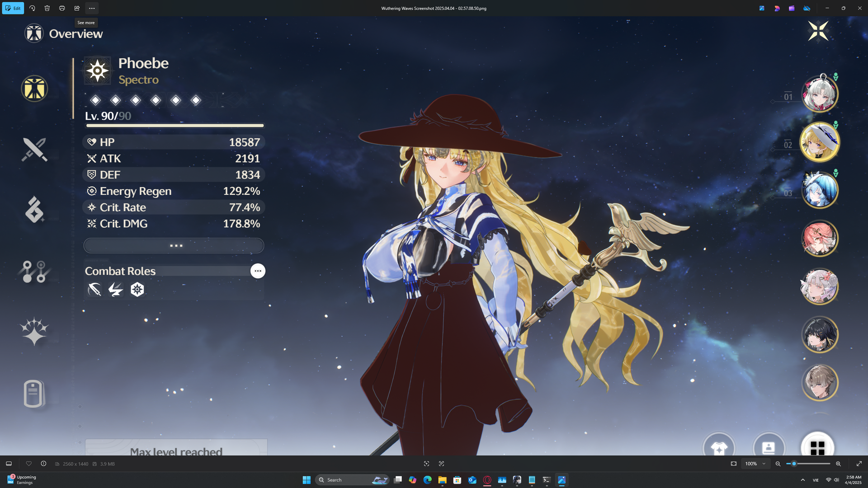Viewport: 868px width, 488px height.
Task: Click the second Combat Roles lightning icon
Action: pos(116,289)
